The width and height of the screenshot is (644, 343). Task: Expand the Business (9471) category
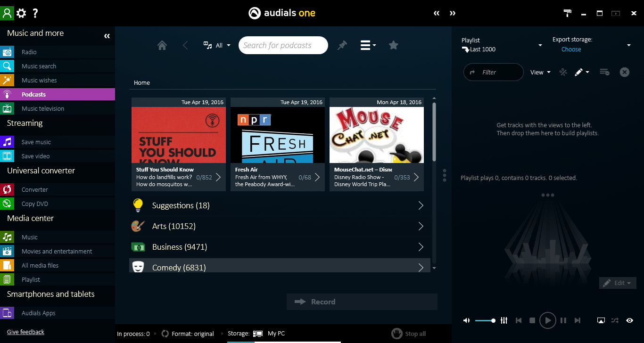[x=280, y=247]
